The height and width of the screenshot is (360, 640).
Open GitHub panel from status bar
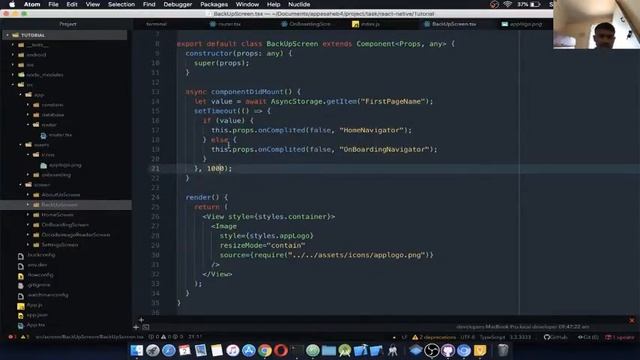point(556,337)
